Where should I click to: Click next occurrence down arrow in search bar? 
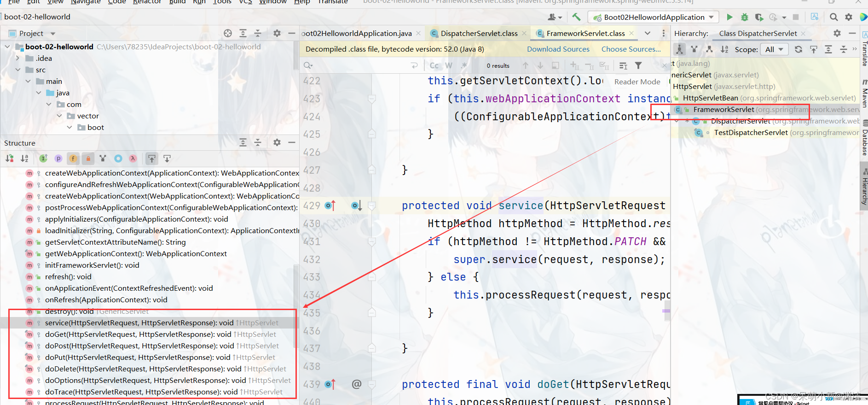540,65
